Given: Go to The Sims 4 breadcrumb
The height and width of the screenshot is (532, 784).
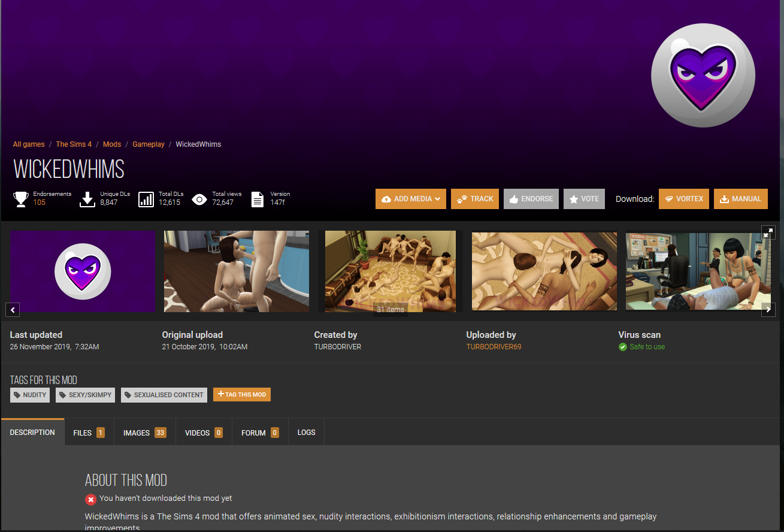Looking at the screenshot, I should [74, 144].
